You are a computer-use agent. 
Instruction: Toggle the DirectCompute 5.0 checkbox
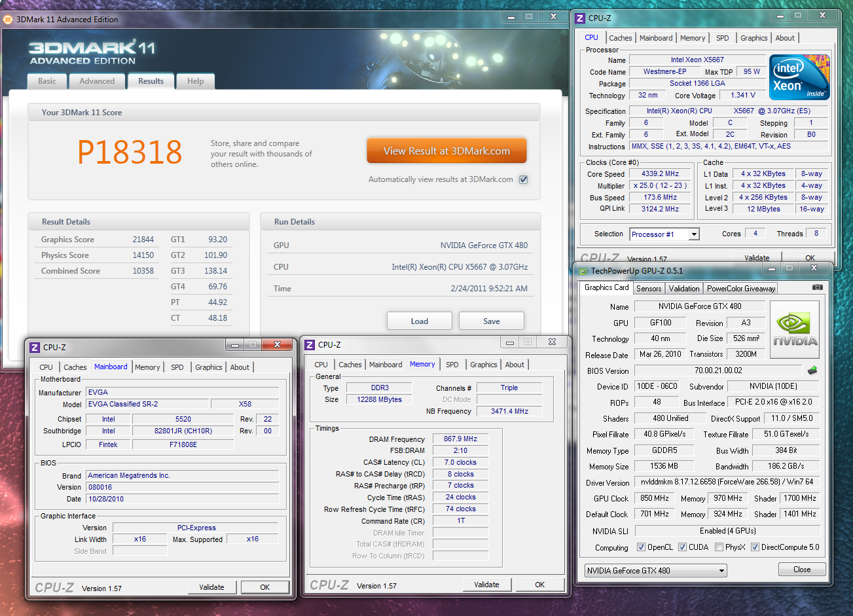(x=755, y=547)
